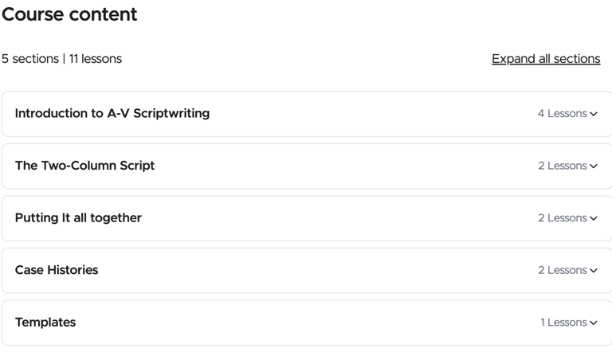
Task: Click empty middle area of Case Histories row
Action: [x=319, y=270]
